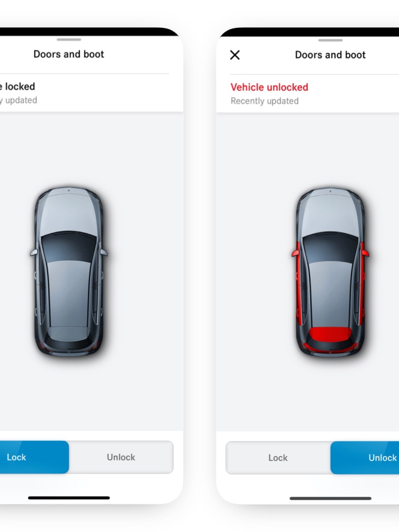
Task: Choose Lock on the right phone
Action: [x=278, y=457]
